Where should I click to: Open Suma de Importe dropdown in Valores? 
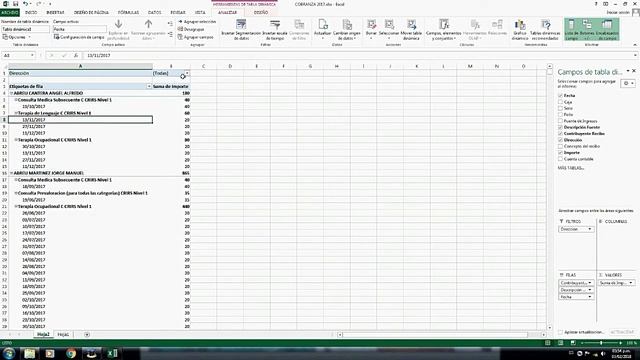click(x=631, y=283)
